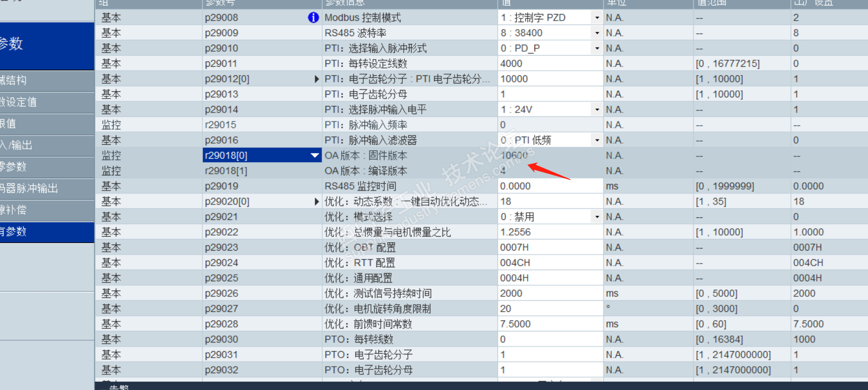868x390 pixels.
Task: Expand the p29020[0] parameter index arrow
Action: click(317, 202)
